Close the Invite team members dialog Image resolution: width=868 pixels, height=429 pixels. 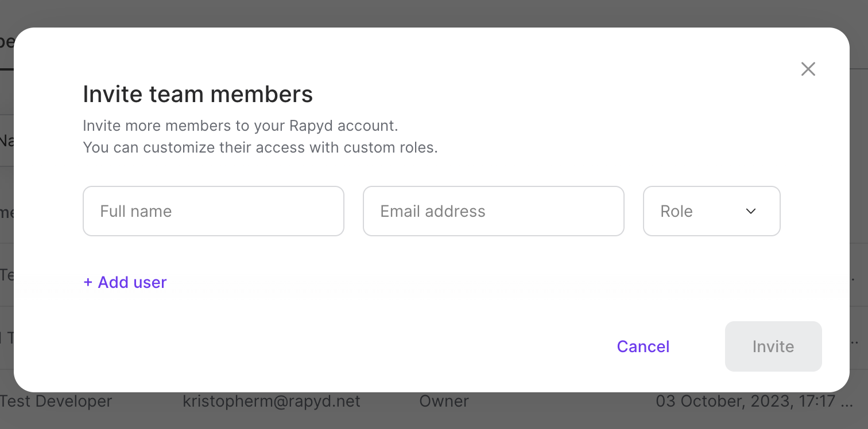[808, 69]
